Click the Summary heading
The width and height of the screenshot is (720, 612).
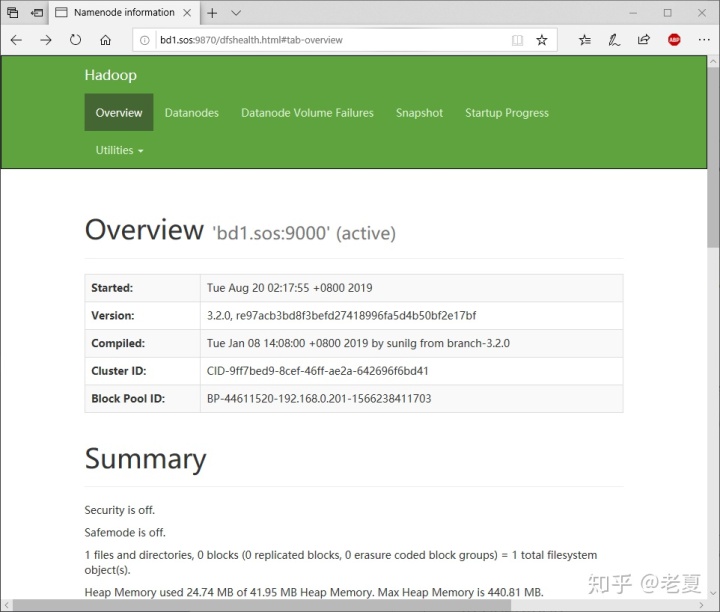pos(146,459)
